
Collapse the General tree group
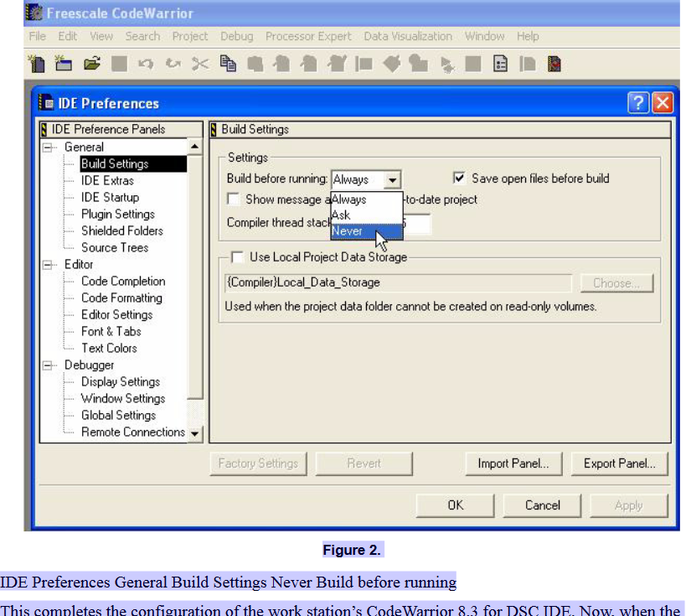47,148
